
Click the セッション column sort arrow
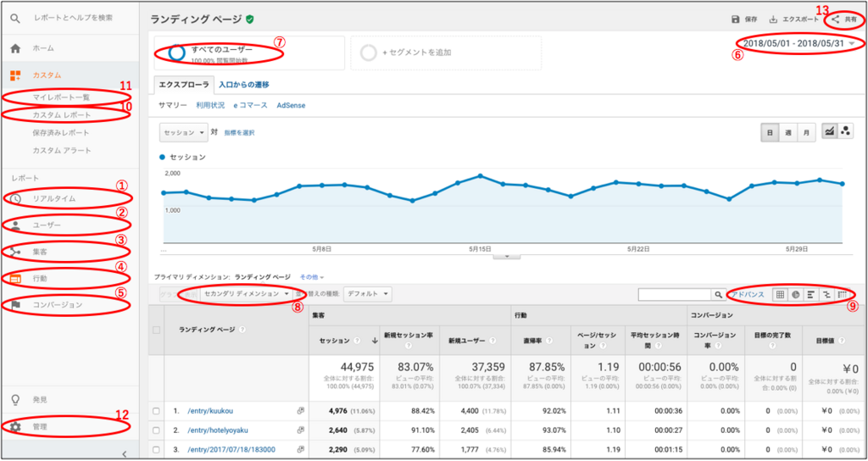[375, 341]
